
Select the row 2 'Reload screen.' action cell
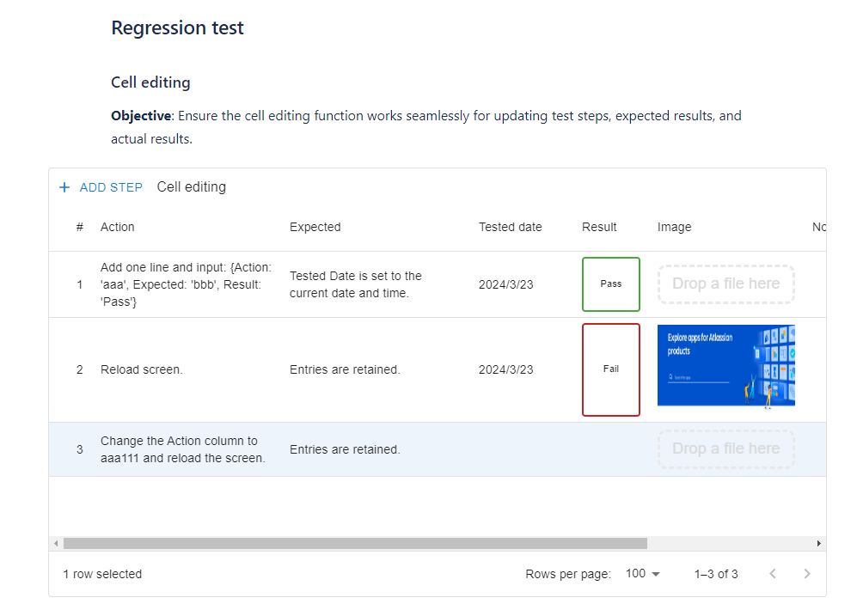142,370
